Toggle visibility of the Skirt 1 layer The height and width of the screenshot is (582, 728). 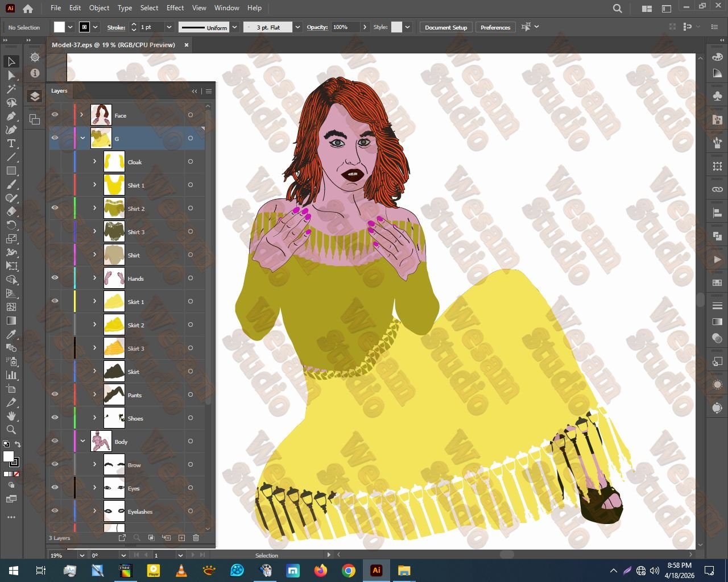55,301
